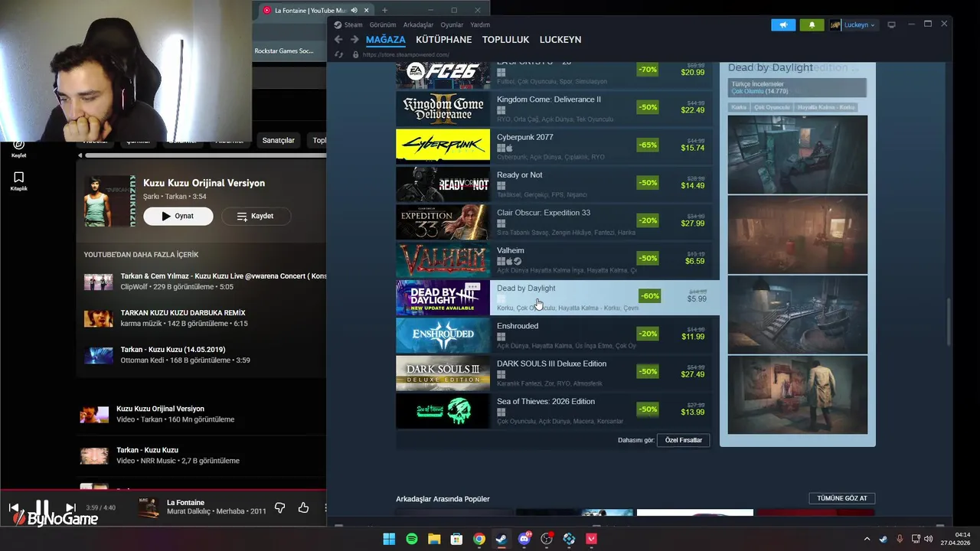Open Spotify from the taskbar

411,539
